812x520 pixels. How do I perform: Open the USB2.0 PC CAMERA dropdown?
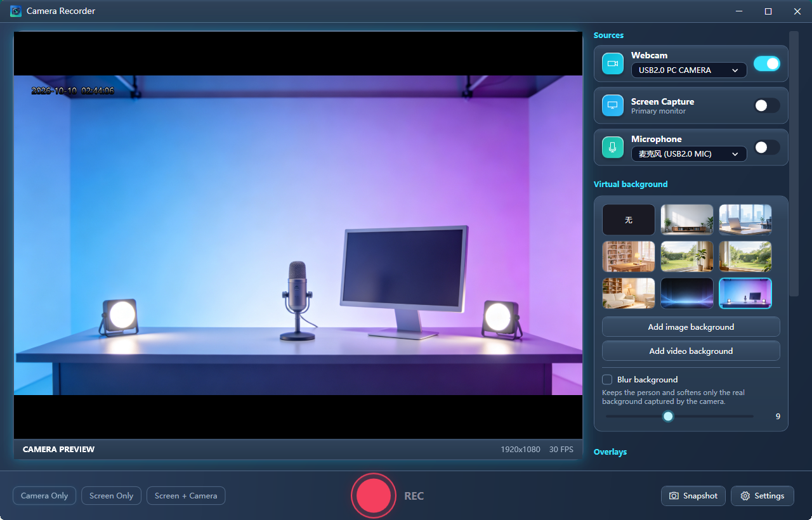[x=689, y=70]
